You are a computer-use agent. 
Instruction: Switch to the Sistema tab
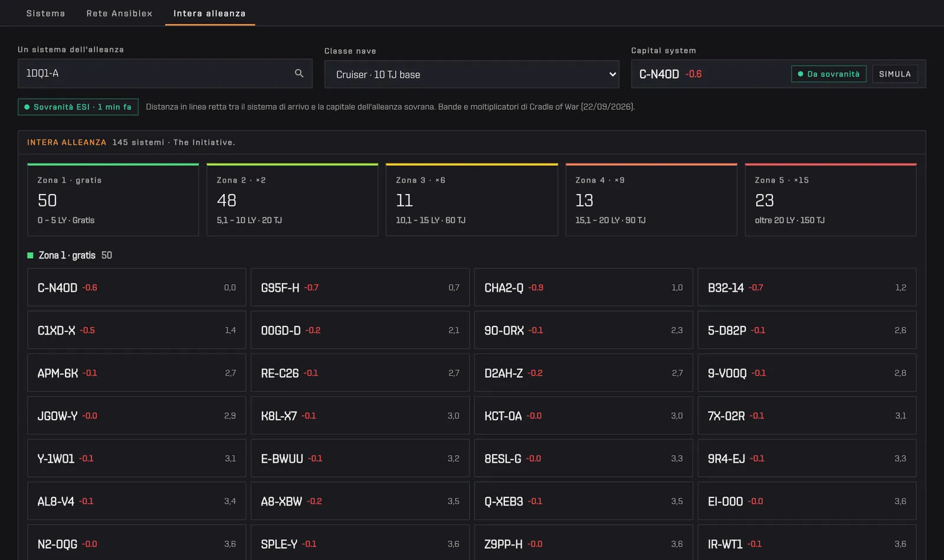pyautogui.click(x=45, y=13)
